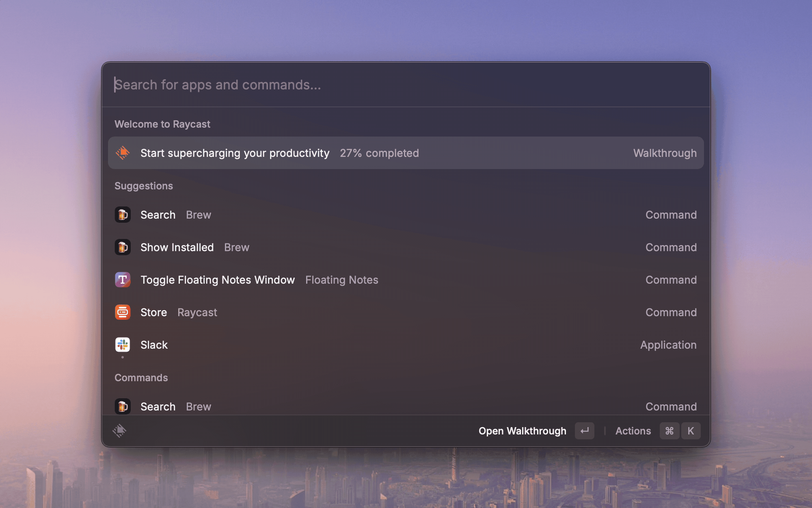Click the Walkthrough type label
Viewport: 812px width, 508px height.
click(665, 153)
